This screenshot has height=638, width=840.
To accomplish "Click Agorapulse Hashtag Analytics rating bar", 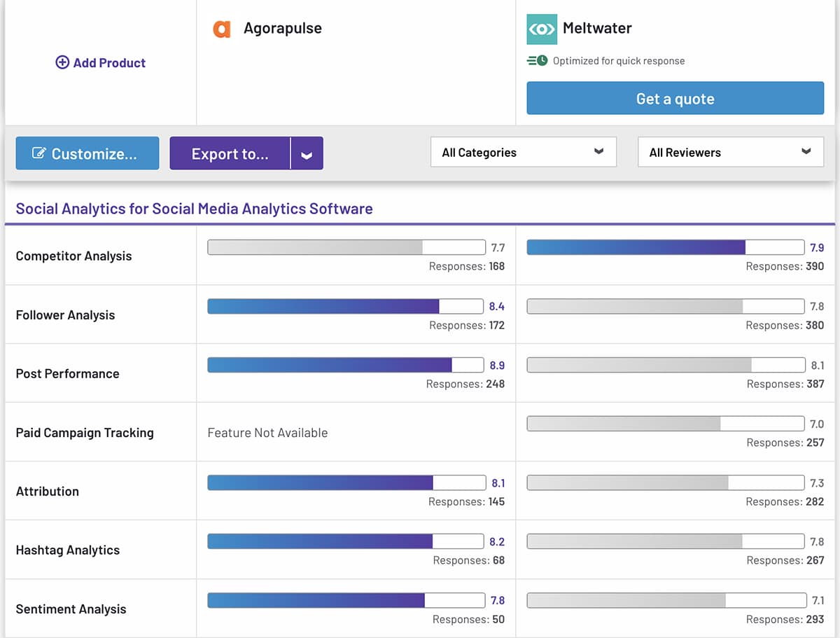I will pyautogui.click(x=345, y=541).
